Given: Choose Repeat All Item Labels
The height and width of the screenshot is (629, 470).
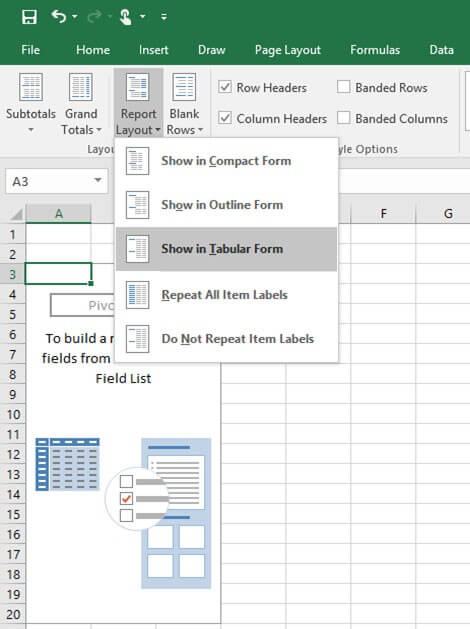Looking at the screenshot, I should pyautogui.click(x=226, y=295).
